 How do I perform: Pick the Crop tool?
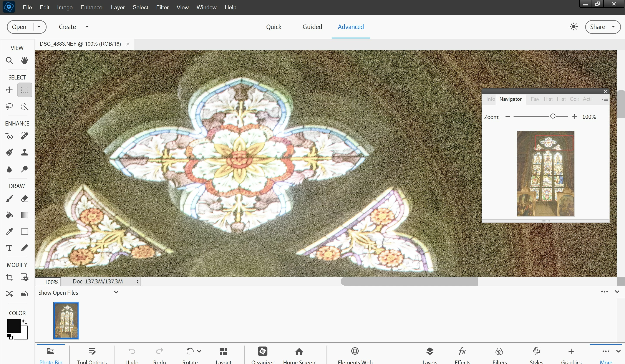click(x=9, y=277)
